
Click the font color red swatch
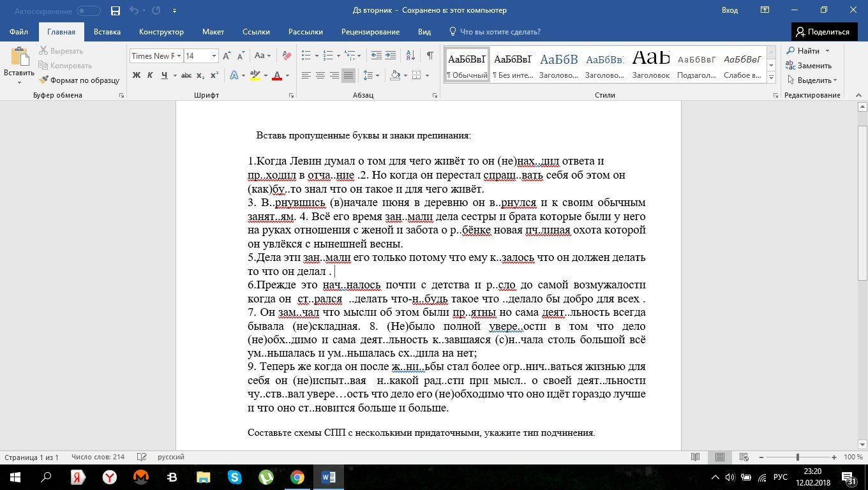[x=277, y=75]
